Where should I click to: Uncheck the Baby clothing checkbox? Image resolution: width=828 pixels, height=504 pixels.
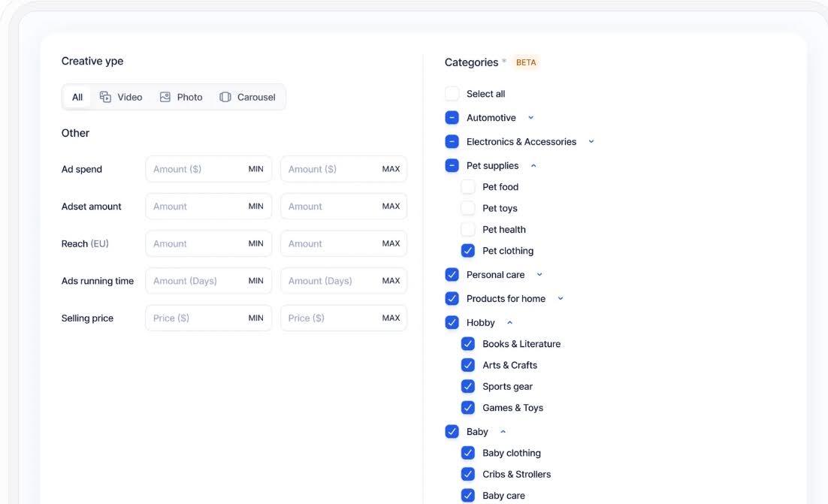467,452
